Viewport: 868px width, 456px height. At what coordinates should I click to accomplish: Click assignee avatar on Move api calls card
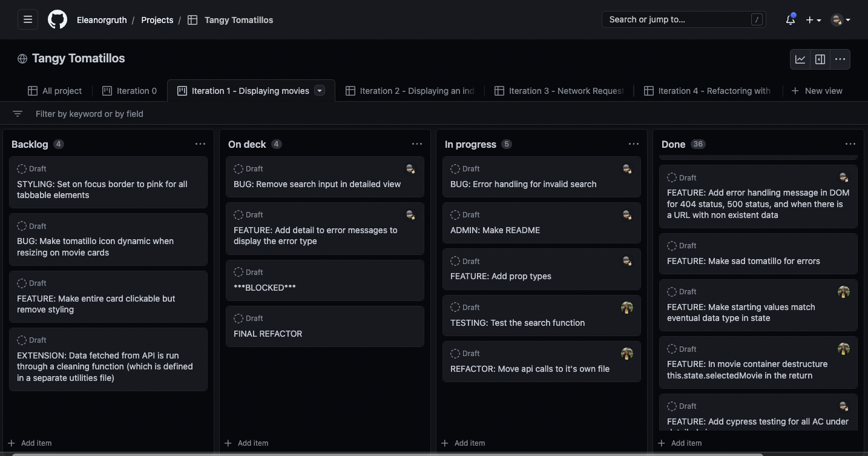click(x=627, y=354)
